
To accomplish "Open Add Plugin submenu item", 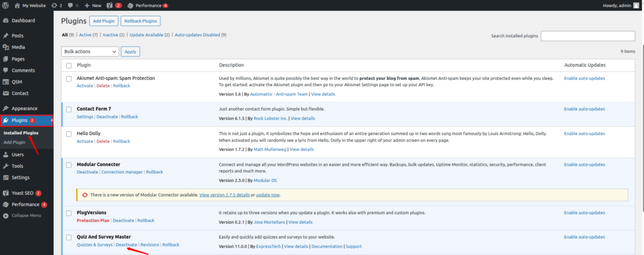I will point(14,142).
